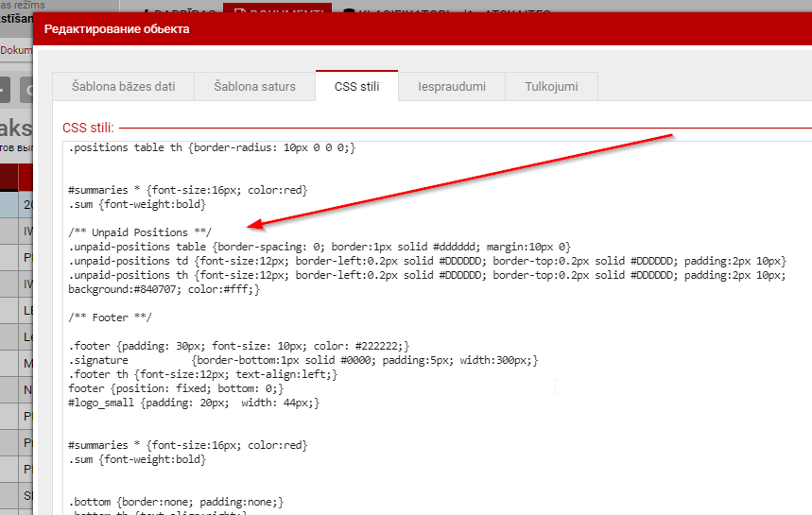Select the CSS stili tab
The height and width of the screenshot is (515, 812).
tap(356, 86)
